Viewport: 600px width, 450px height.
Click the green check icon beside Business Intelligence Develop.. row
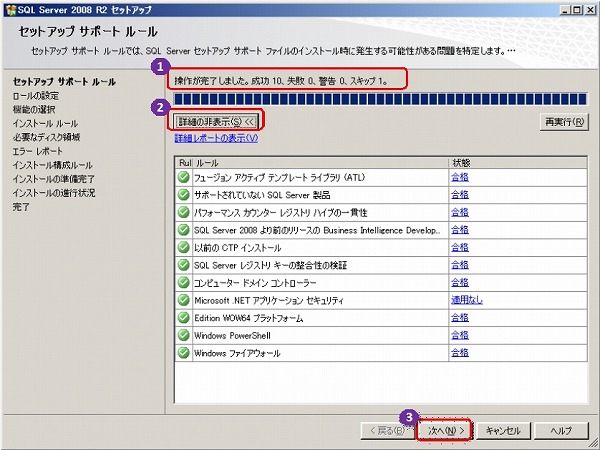coord(184,230)
